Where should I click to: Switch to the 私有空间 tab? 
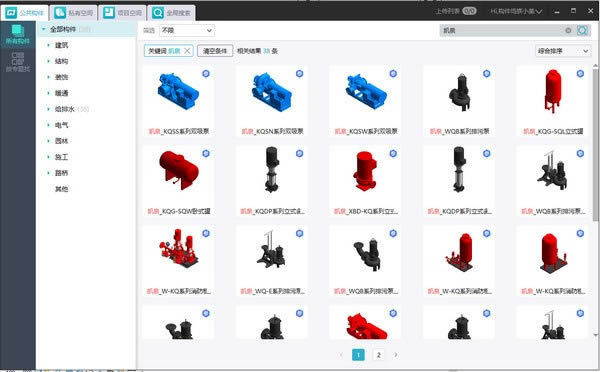pos(73,13)
